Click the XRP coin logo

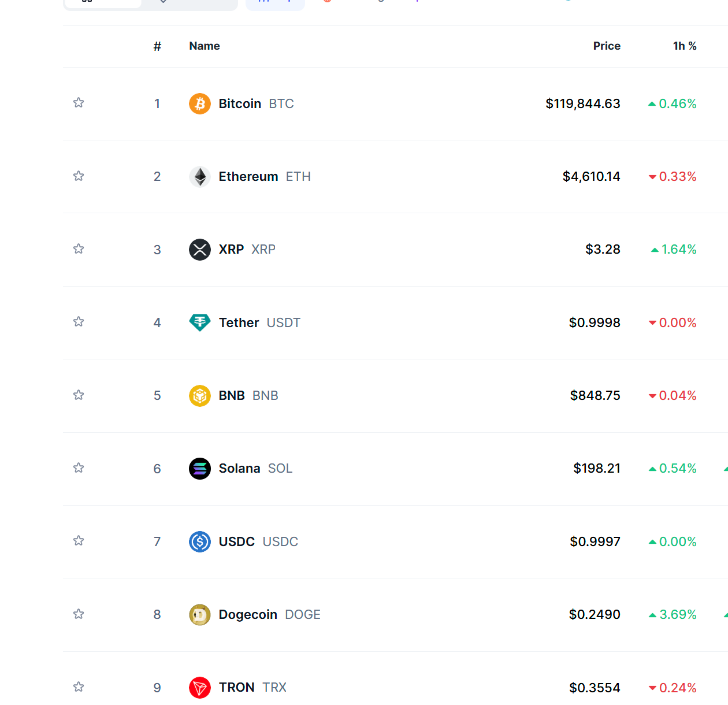point(200,250)
